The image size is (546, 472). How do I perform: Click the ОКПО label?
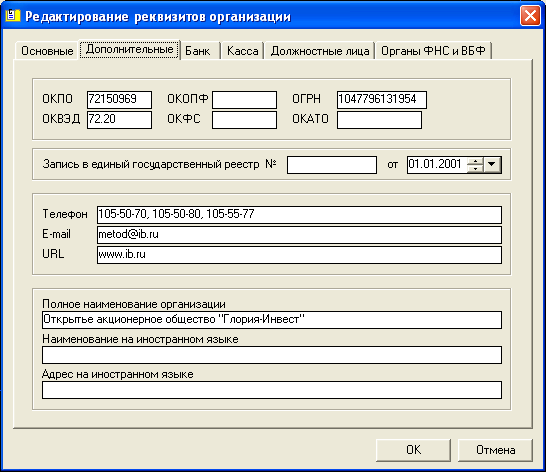57,99
